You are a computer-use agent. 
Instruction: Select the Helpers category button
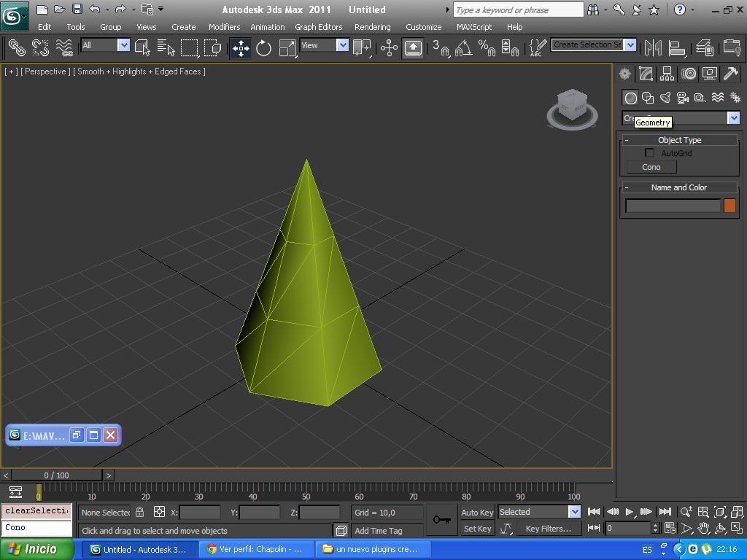(x=700, y=98)
